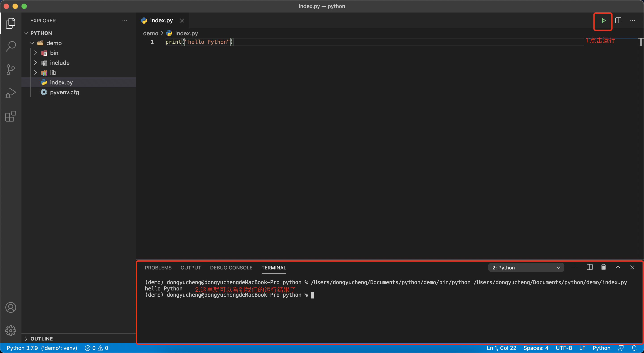Open the Search view in activity bar
This screenshot has width=644, height=353.
click(x=11, y=46)
